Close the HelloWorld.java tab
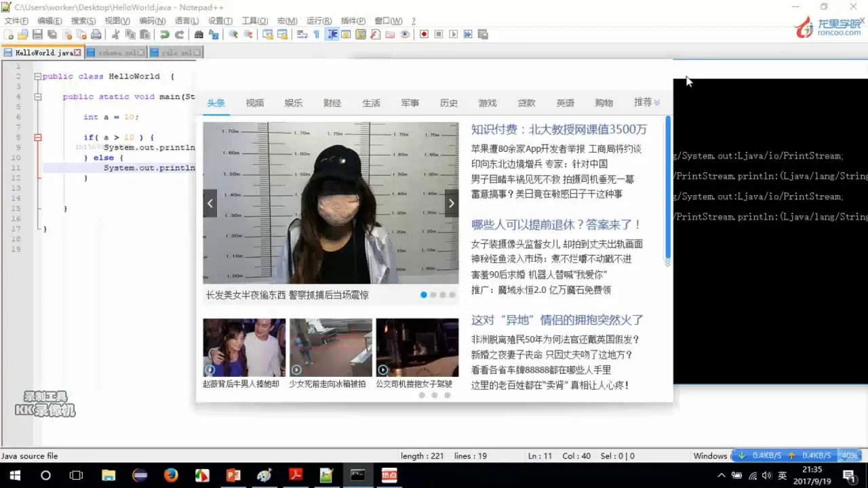The height and width of the screenshot is (488, 868). pyautogui.click(x=77, y=52)
